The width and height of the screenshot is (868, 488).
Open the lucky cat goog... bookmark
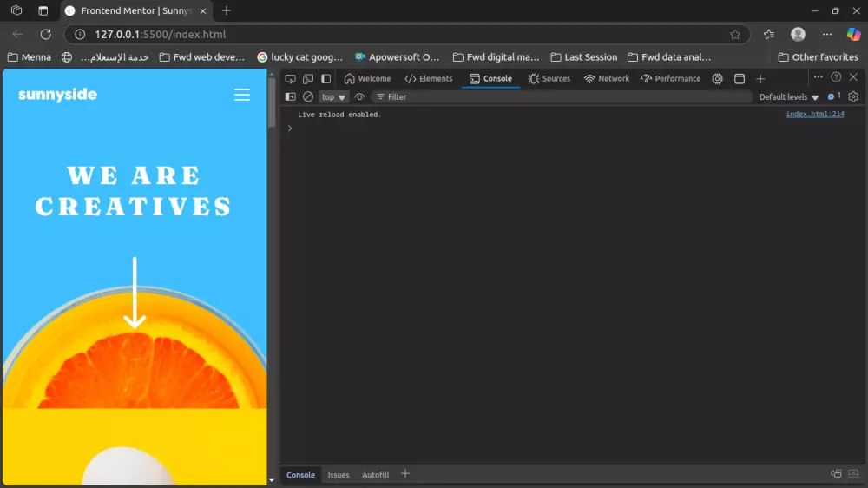pyautogui.click(x=300, y=57)
